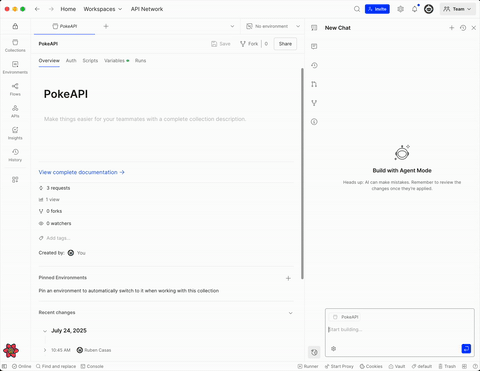Send the chat message with blue button
The image size is (480, 371).
click(x=466, y=348)
